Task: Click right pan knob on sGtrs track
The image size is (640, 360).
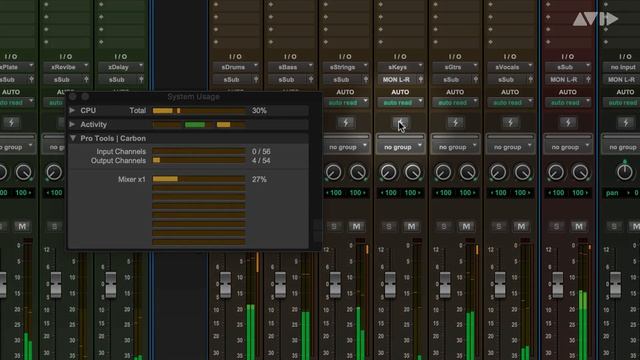Action: point(467,173)
